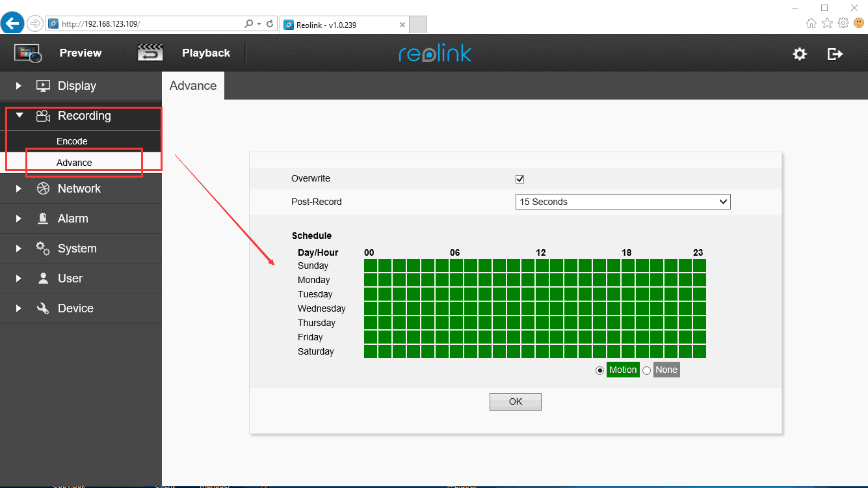Click the green Motion color swatch
868x488 pixels.
point(622,370)
